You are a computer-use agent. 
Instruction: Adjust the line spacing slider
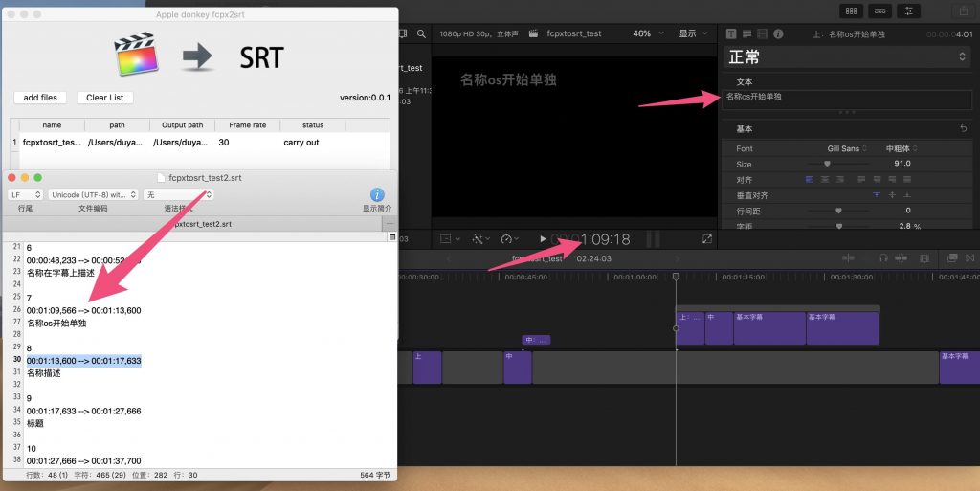point(838,211)
